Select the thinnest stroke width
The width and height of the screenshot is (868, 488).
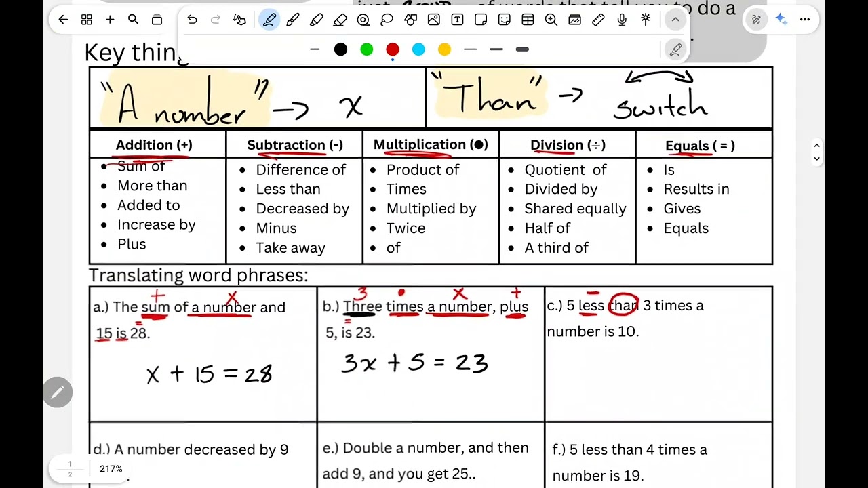[x=471, y=49]
